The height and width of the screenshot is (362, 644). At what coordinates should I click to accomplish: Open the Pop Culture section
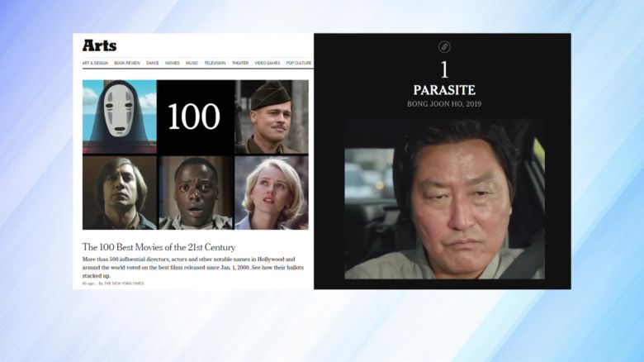point(298,63)
